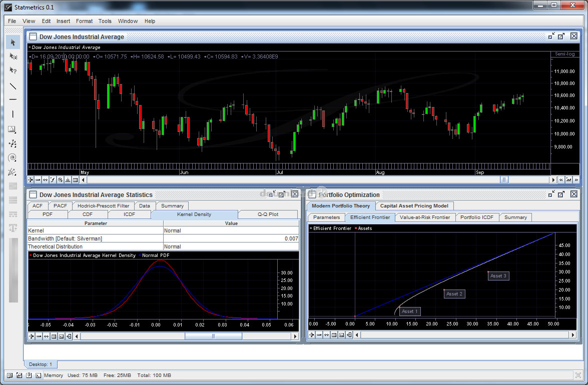This screenshot has width=588, height=385.
Task: Click the console icon in status bar
Action: [x=38, y=375]
